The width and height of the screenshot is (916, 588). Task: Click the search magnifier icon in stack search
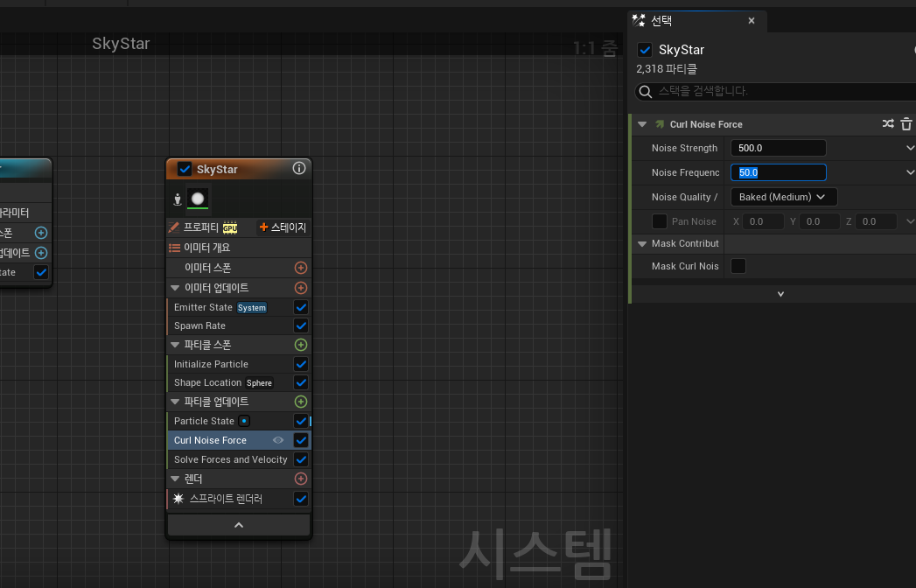click(646, 92)
